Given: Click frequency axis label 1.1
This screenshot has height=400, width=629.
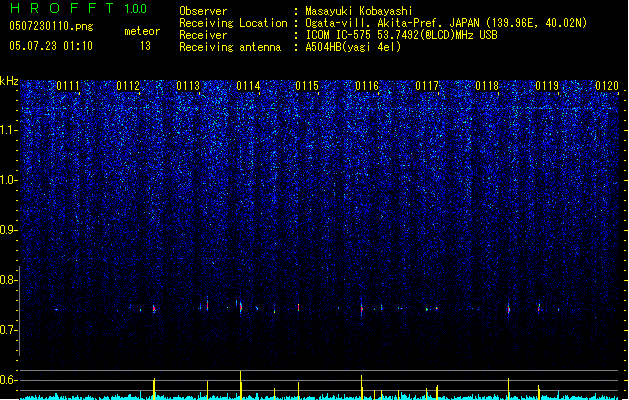Looking at the screenshot, I should (x=9, y=130).
